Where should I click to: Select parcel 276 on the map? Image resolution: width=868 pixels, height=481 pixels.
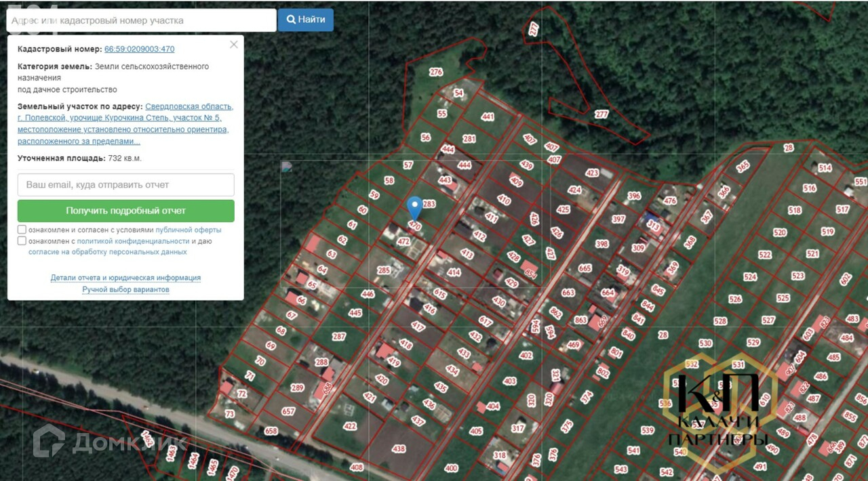point(436,72)
